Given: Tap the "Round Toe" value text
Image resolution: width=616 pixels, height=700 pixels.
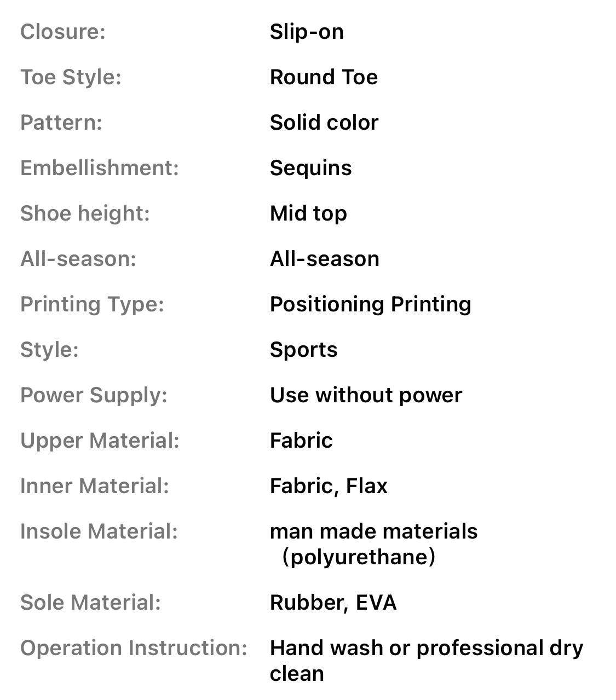Looking at the screenshot, I should [x=324, y=77].
